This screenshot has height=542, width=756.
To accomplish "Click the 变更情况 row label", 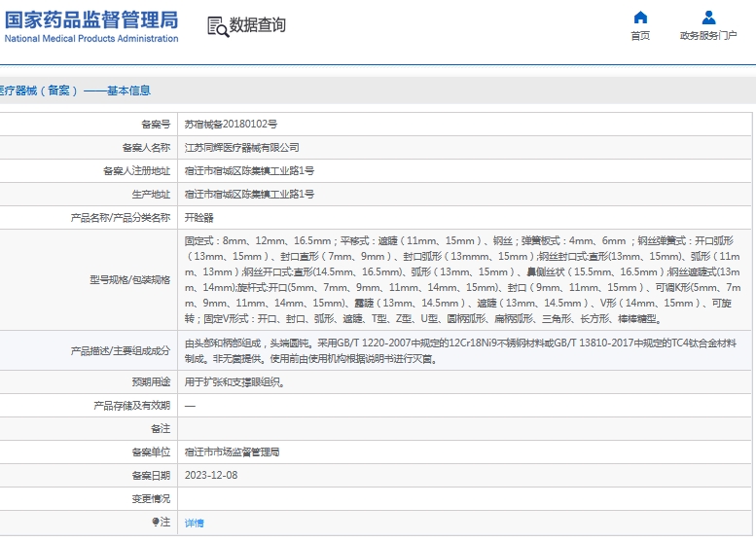I will pyautogui.click(x=151, y=498).
